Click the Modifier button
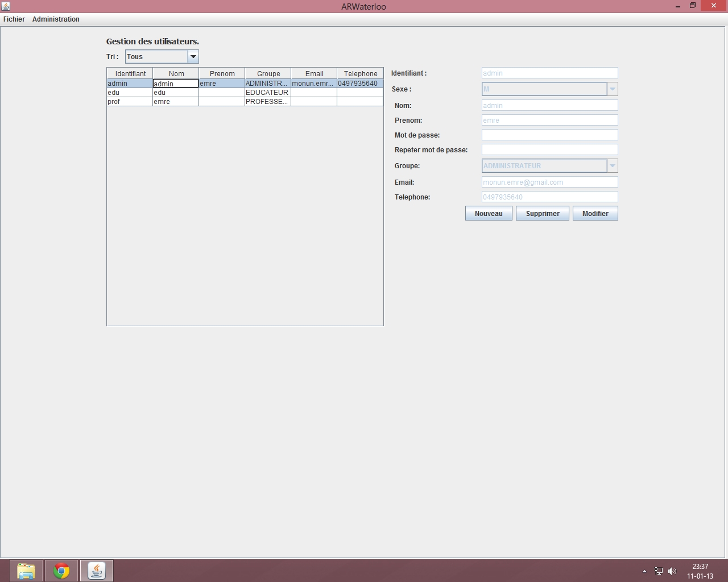 pyautogui.click(x=595, y=214)
